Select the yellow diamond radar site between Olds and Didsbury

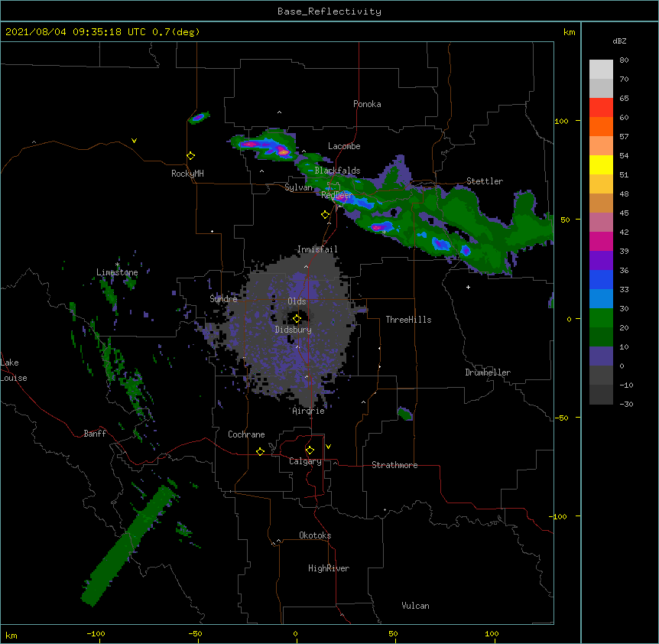point(297,319)
